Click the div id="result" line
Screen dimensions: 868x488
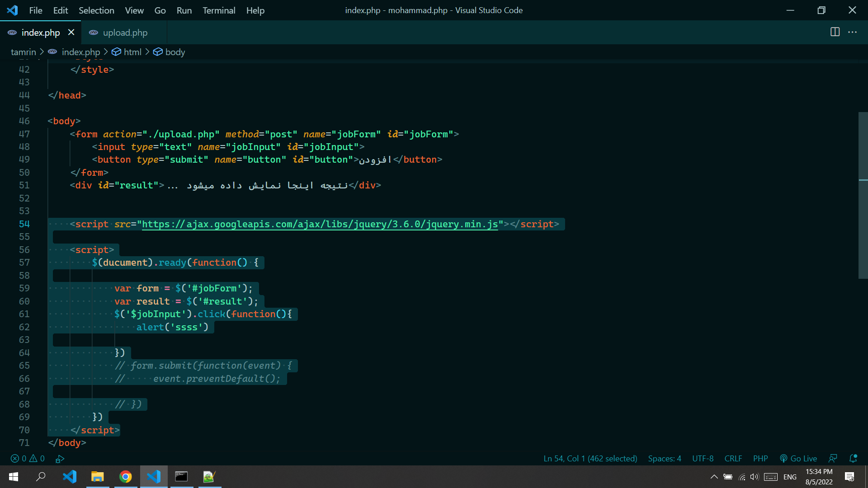pos(225,185)
